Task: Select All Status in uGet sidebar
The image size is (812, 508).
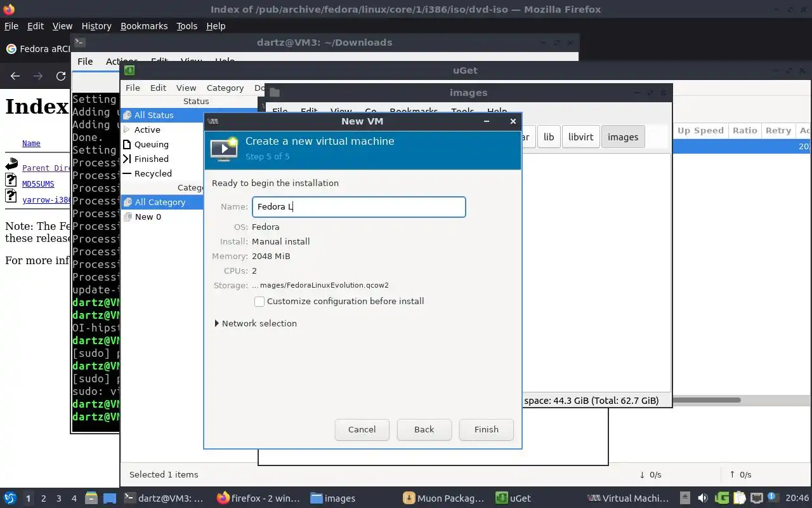Action: [x=162, y=115]
